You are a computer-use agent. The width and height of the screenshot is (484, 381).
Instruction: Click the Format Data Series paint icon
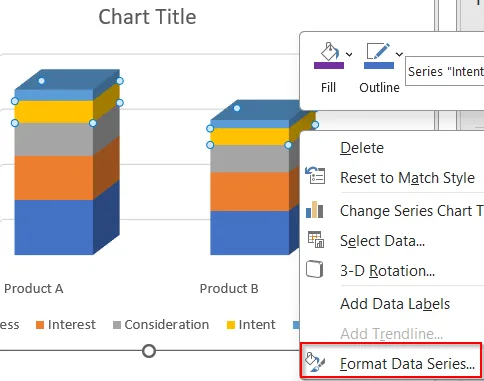tap(315, 362)
